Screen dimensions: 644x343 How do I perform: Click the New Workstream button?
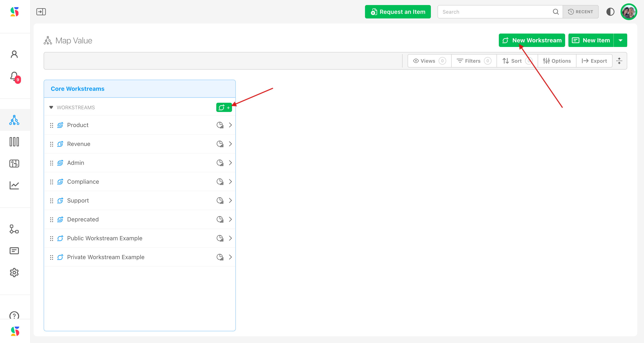pyautogui.click(x=532, y=40)
